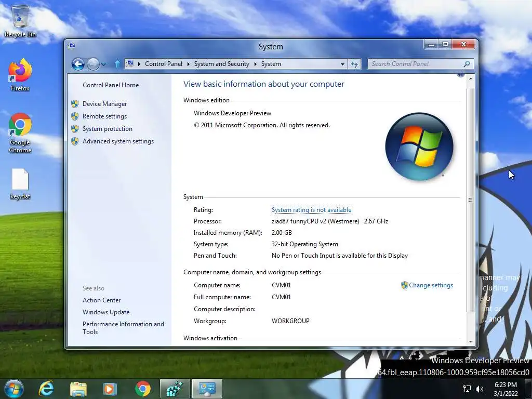Viewport: 532px width, 399px height.
Task: Expand the address bar history dropdown
Action: pyautogui.click(x=343, y=64)
